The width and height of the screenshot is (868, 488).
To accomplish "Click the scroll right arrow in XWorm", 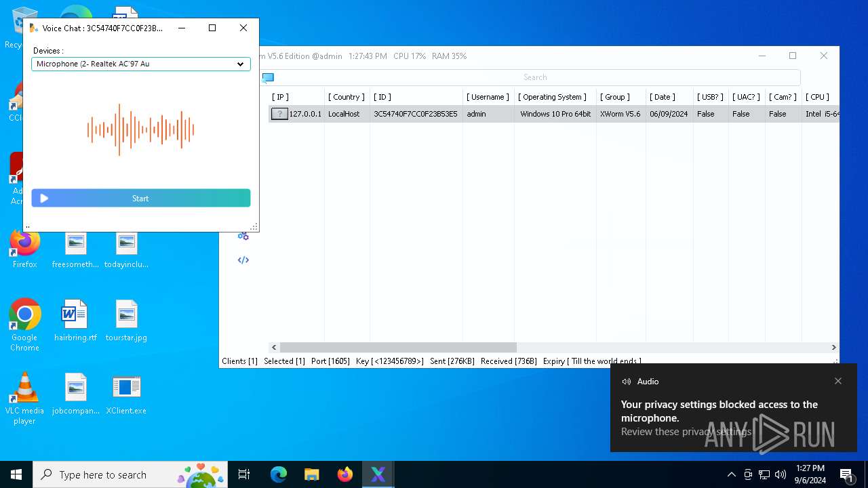I will click(833, 347).
